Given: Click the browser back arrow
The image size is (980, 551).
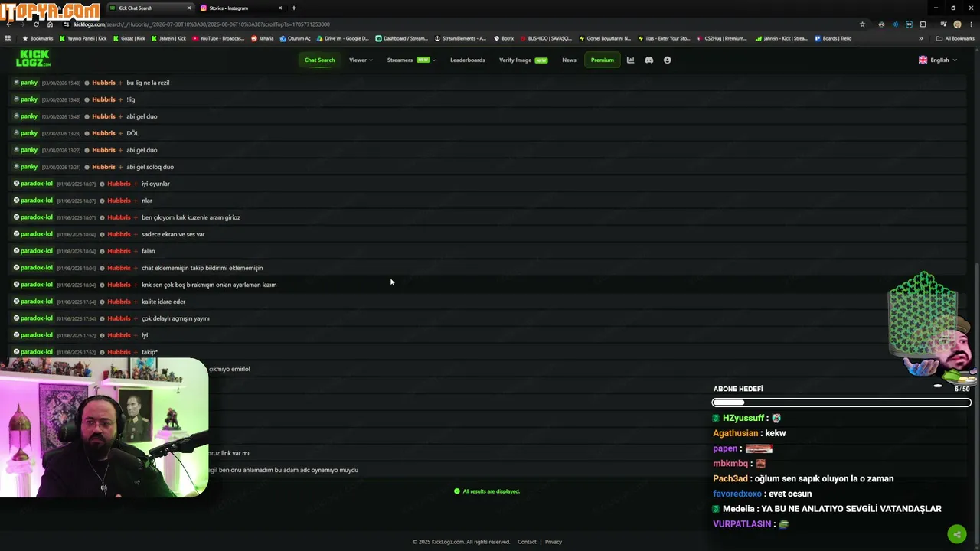Looking at the screenshot, I should (x=8, y=24).
